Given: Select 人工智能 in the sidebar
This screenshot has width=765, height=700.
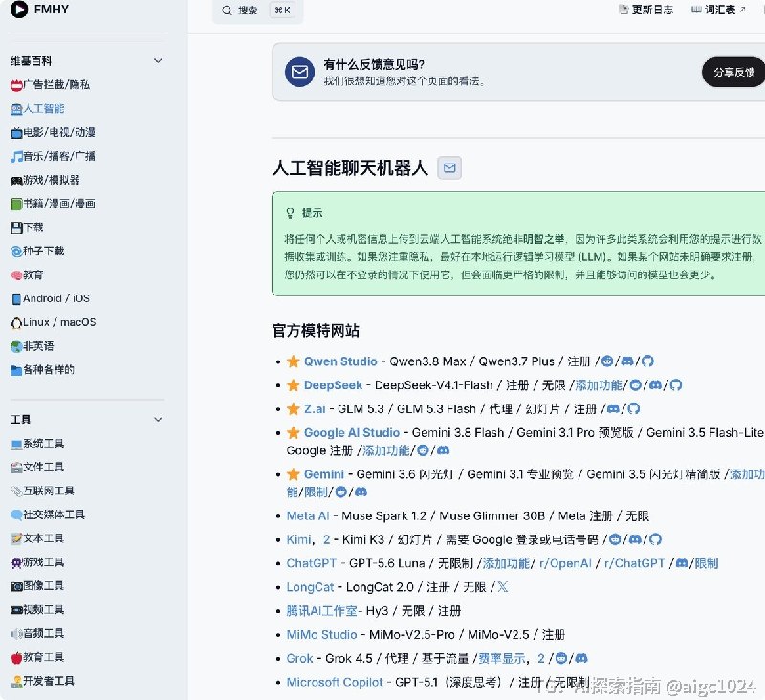Looking at the screenshot, I should click(x=37, y=109).
